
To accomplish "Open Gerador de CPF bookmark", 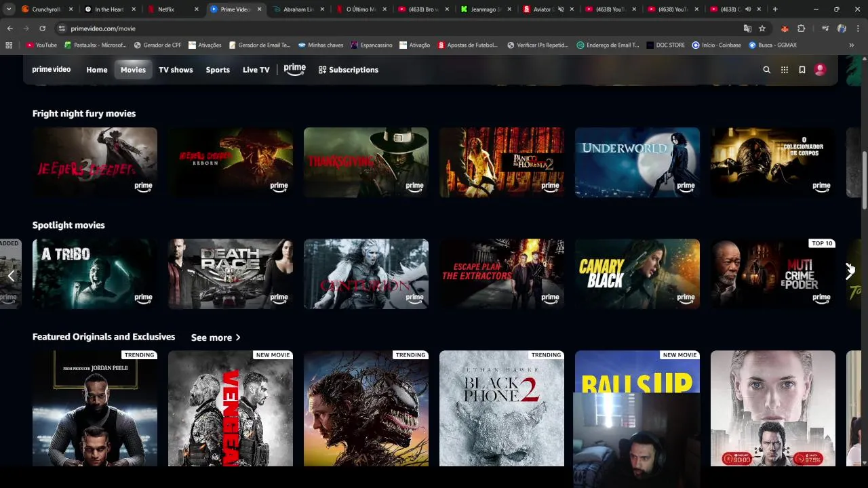I will [x=158, y=45].
